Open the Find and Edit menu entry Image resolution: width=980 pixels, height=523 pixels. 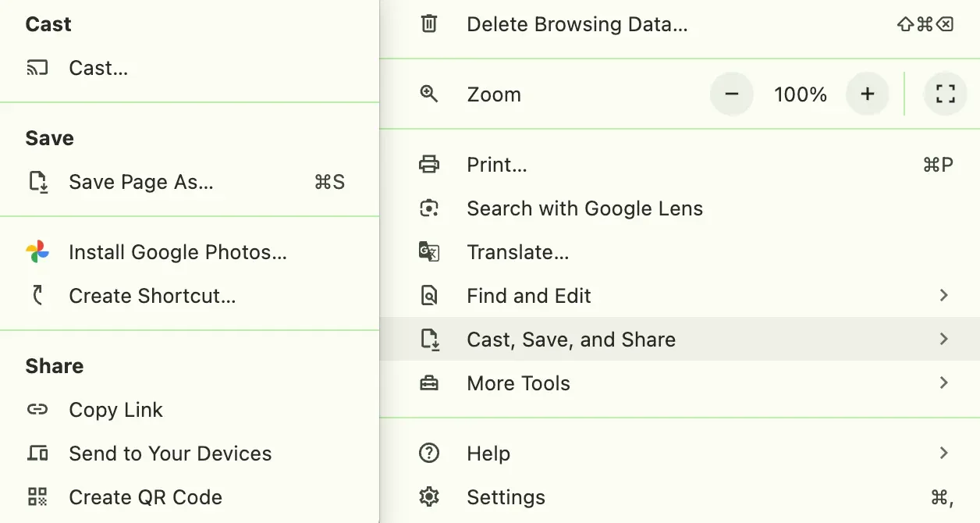(680, 296)
